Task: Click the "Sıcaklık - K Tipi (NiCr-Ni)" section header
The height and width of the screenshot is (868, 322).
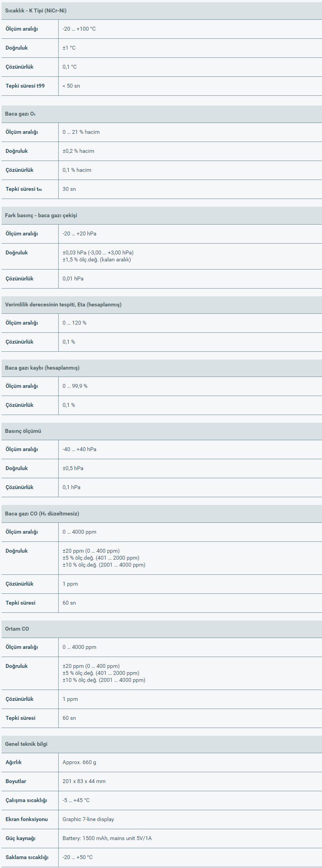Action: coord(36,11)
